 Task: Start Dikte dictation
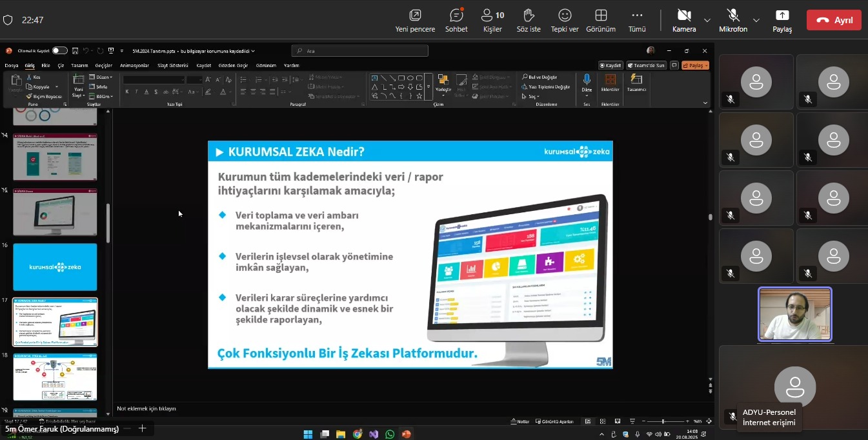point(587,84)
